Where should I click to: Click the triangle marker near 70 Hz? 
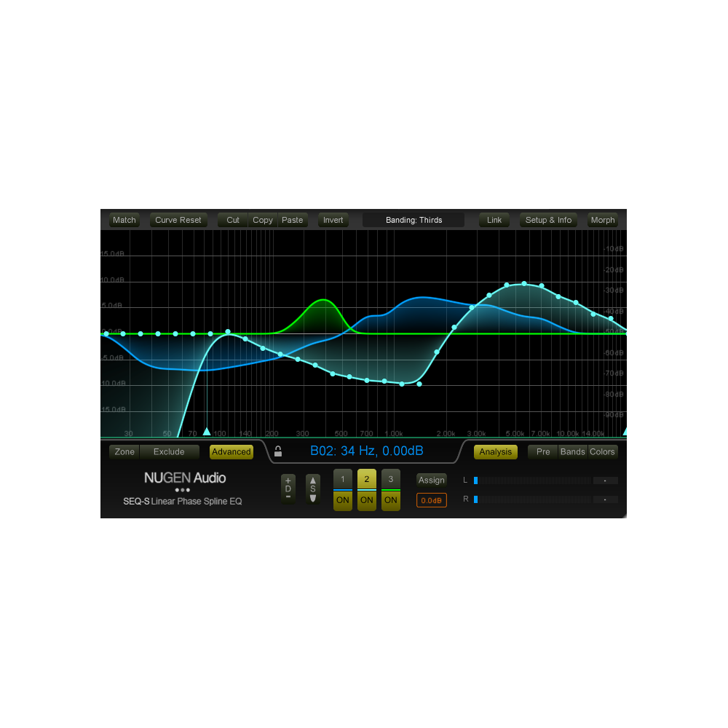click(x=207, y=431)
